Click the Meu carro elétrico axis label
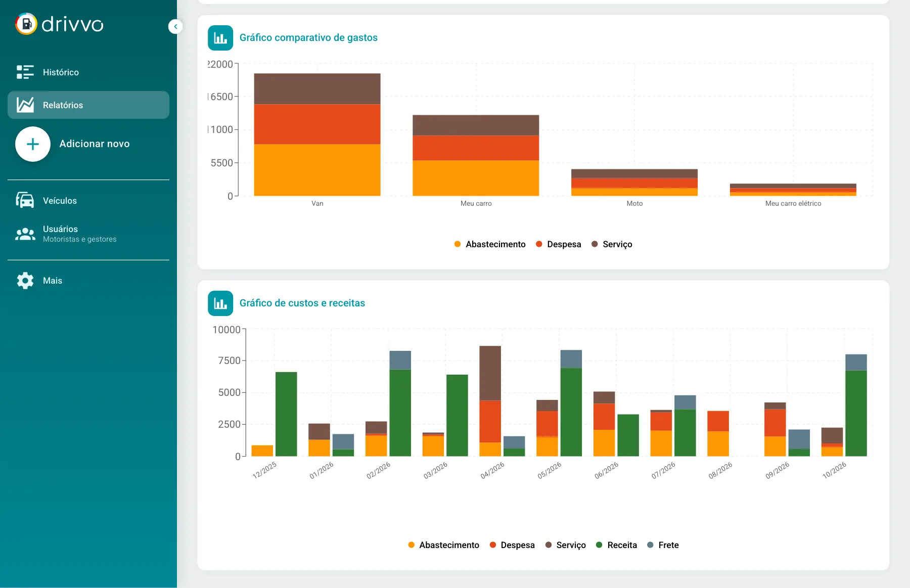Screen dimensions: 910x588 793,203
